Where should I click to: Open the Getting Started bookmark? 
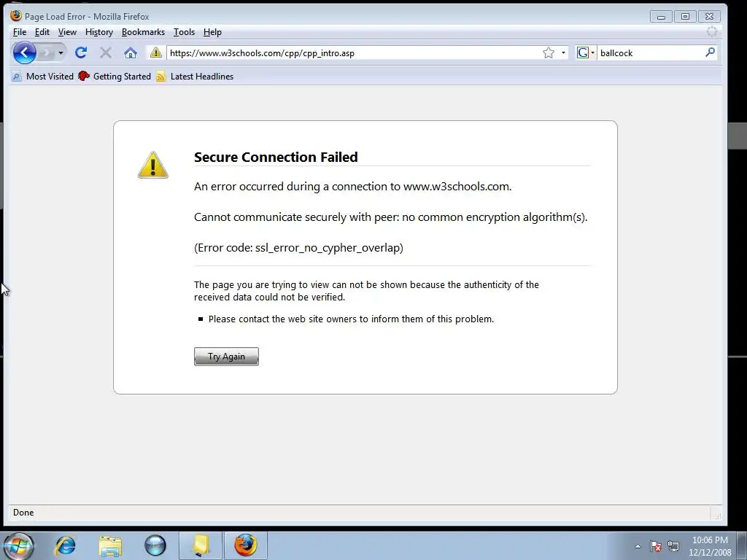pos(115,76)
